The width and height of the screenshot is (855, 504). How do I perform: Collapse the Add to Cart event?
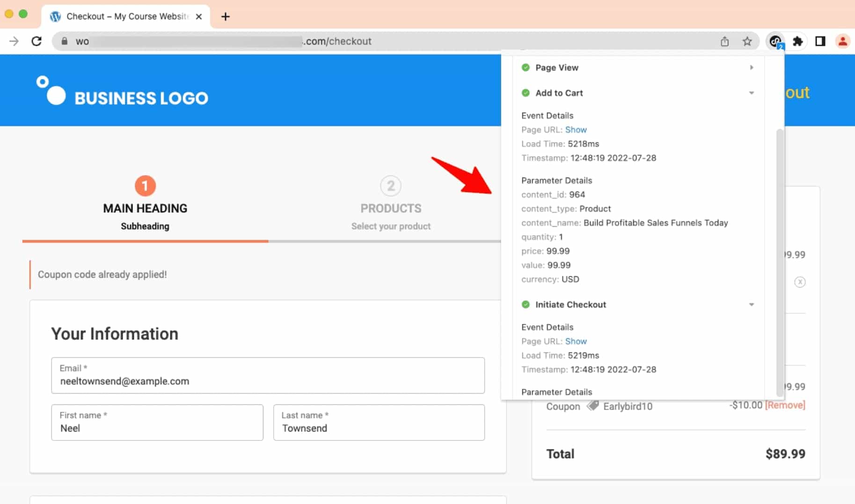pyautogui.click(x=752, y=93)
